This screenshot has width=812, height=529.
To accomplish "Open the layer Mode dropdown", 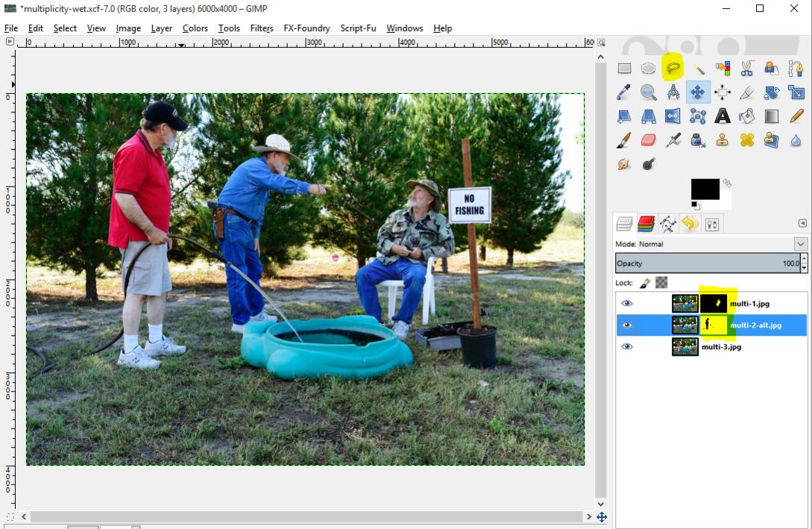I will click(x=800, y=244).
